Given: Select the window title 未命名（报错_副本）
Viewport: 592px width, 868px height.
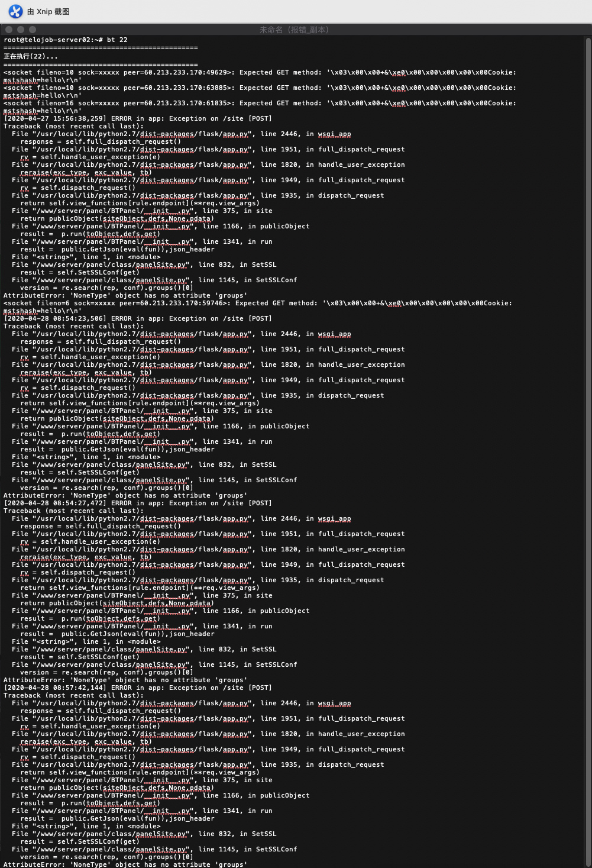Looking at the screenshot, I should [x=296, y=29].
